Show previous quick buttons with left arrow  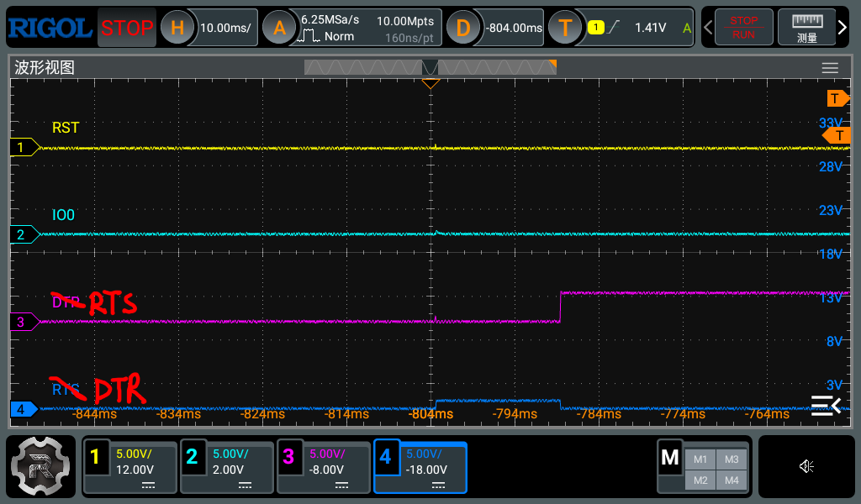point(708,28)
